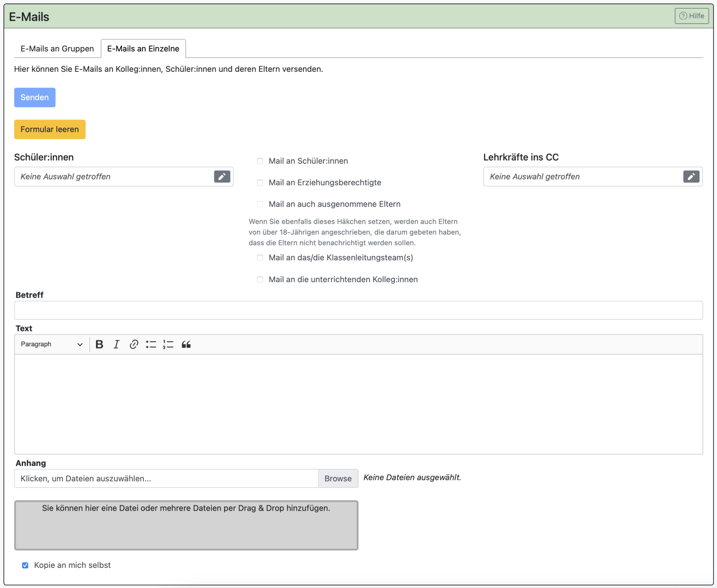Apply italic formatting in editor toolbar
The image size is (717, 588).
116,344
